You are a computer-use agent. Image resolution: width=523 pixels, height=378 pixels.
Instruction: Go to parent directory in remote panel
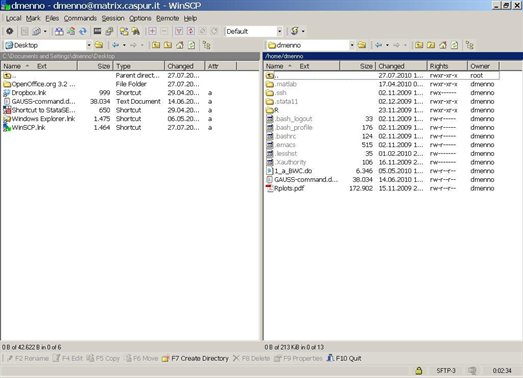pyautogui.click(x=419, y=45)
